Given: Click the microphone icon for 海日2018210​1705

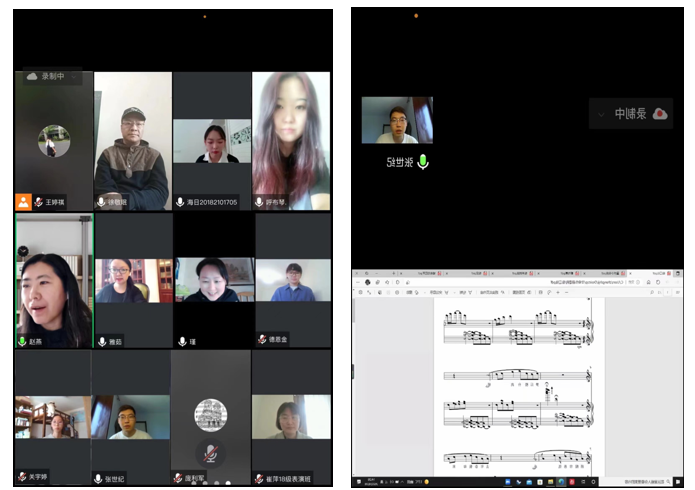Looking at the screenshot, I should (180, 201).
